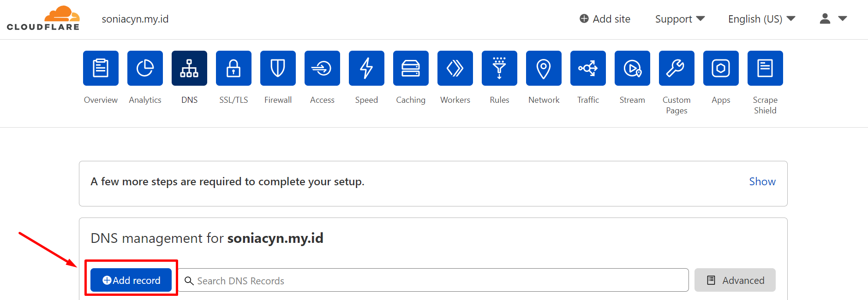The image size is (868, 300).
Task: Click the Show setup steps link
Action: [762, 182]
